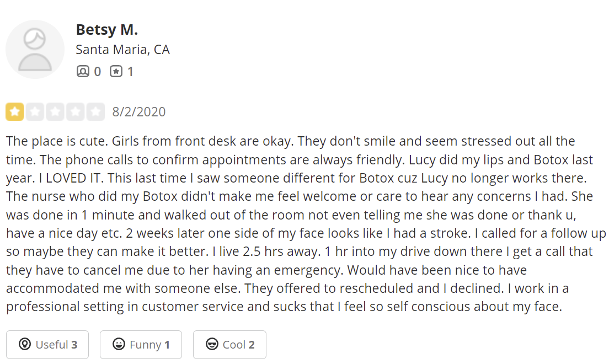Click the default profile avatar image

(35, 49)
